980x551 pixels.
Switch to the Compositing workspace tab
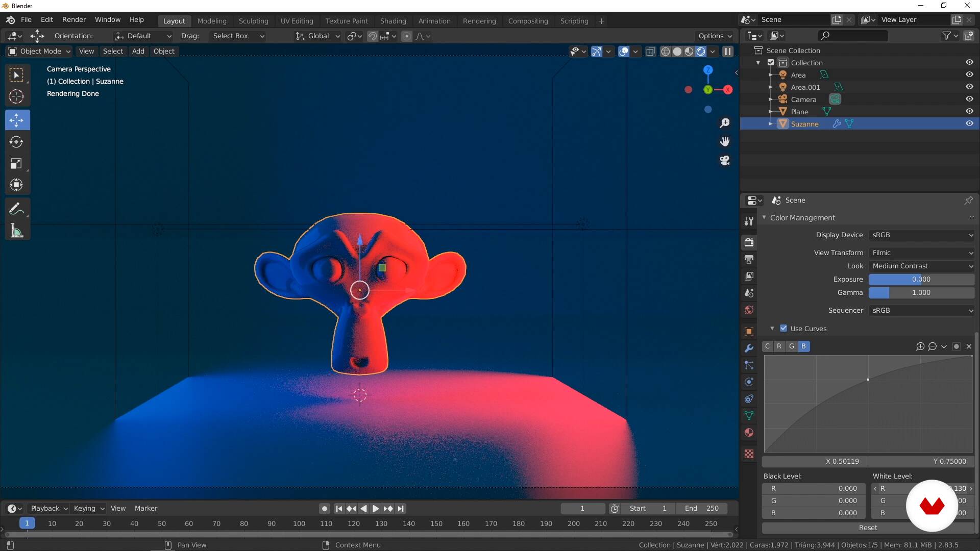[528, 21]
